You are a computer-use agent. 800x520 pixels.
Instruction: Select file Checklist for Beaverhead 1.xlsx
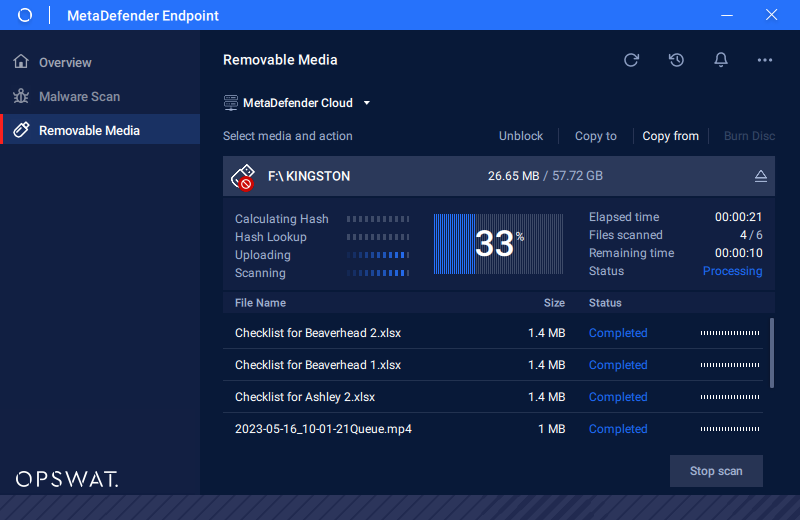pyautogui.click(x=318, y=365)
